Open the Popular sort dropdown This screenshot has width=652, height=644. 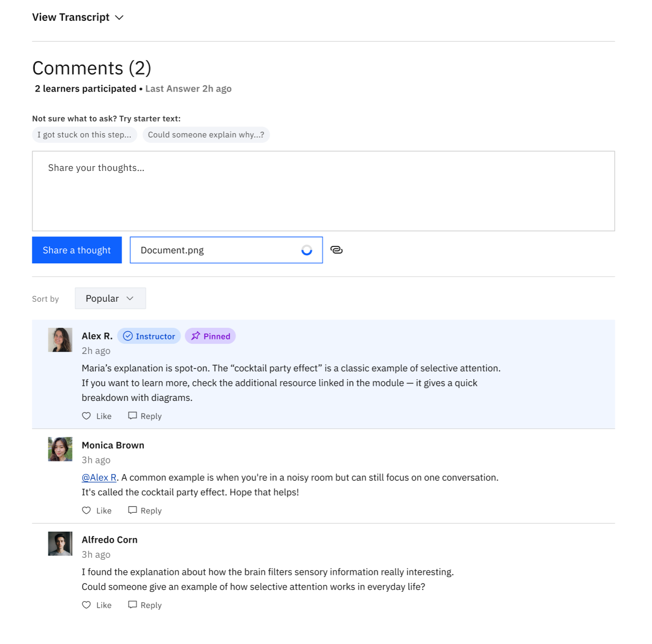point(110,298)
